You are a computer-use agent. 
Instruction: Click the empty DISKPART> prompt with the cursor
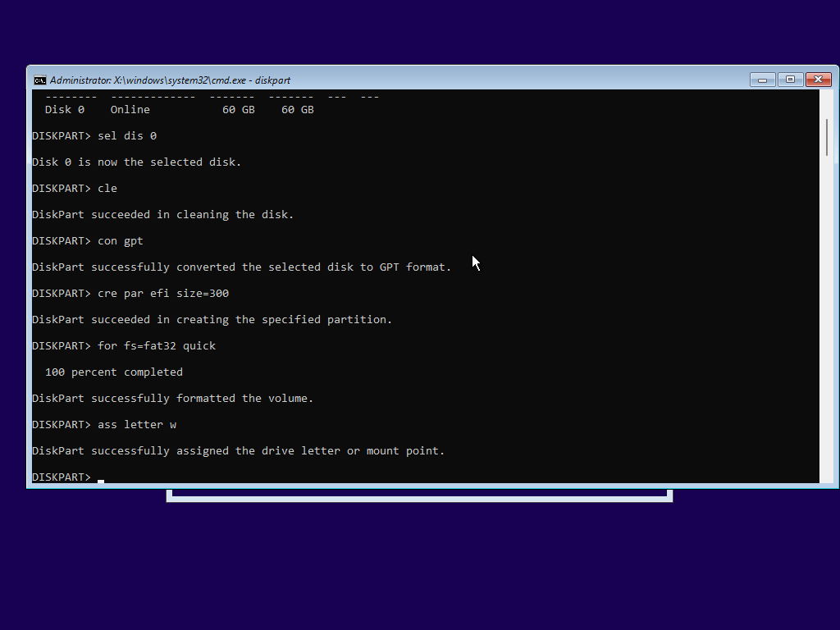click(68, 477)
